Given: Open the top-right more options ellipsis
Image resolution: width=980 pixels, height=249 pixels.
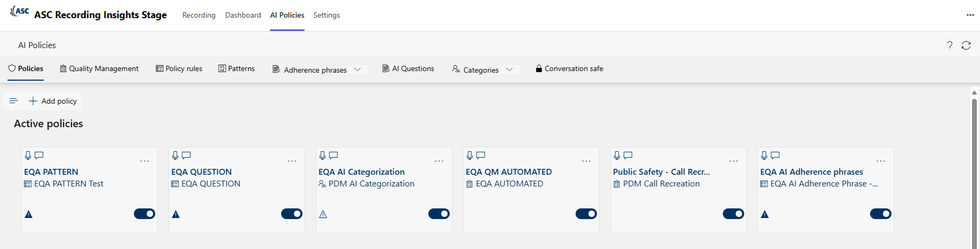Looking at the screenshot, I should pyautogui.click(x=970, y=15).
